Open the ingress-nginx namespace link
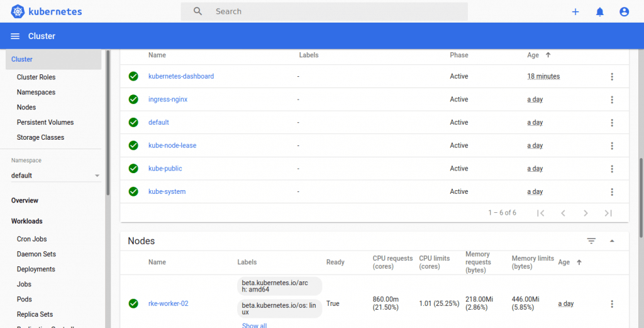This screenshot has width=644, height=328. [x=168, y=99]
